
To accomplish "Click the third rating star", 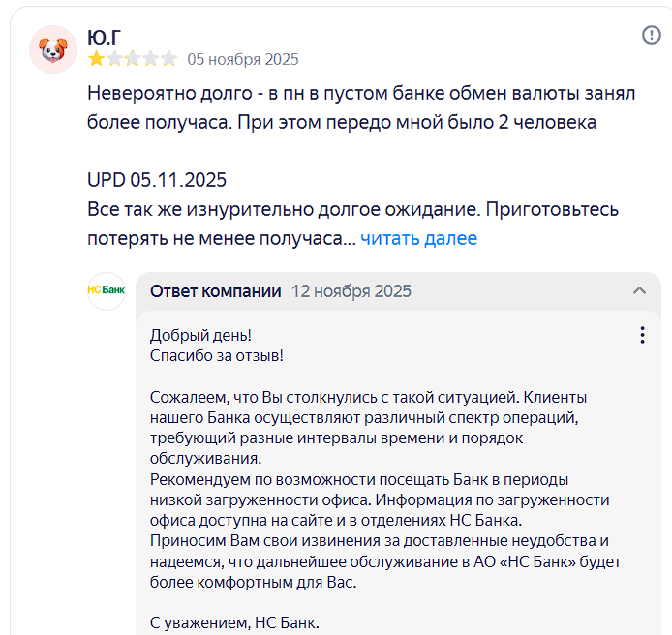I will coord(133,59).
